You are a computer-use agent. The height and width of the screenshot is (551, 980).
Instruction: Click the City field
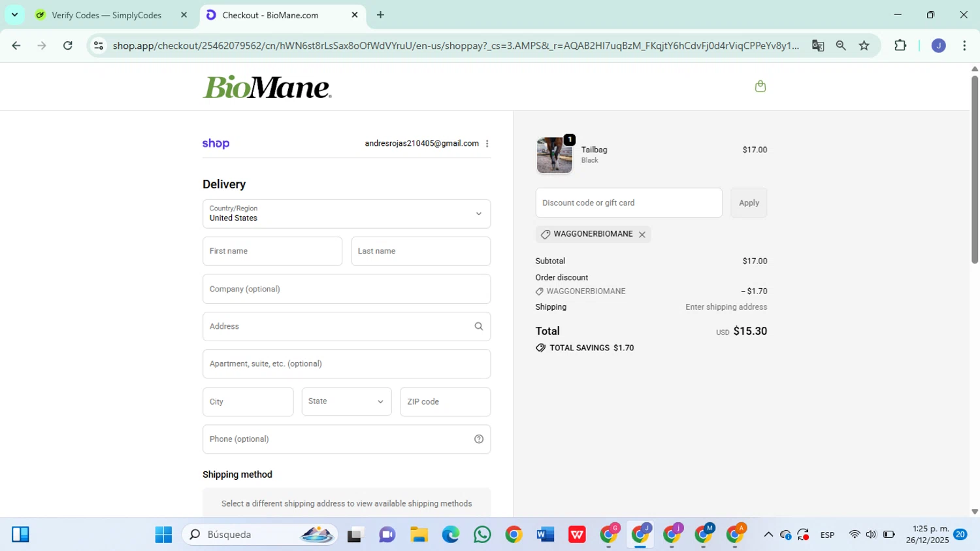click(x=248, y=401)
